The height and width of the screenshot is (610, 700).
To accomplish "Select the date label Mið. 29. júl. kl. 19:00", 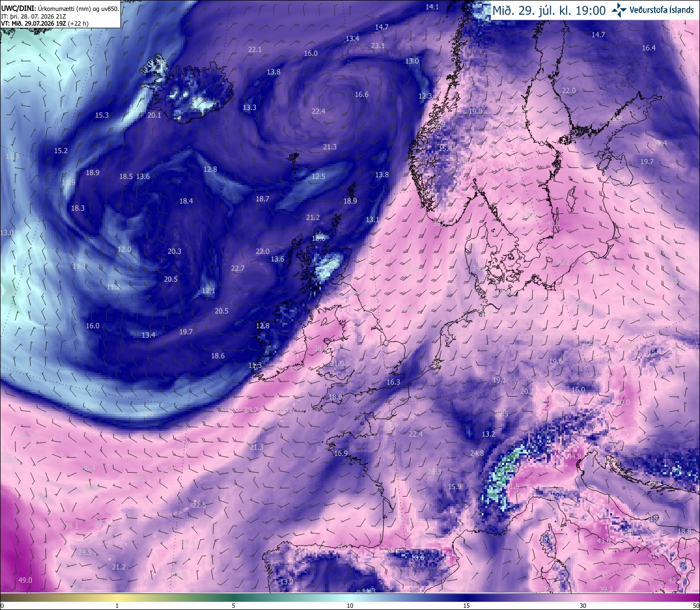I will click(x=549, y=10).
